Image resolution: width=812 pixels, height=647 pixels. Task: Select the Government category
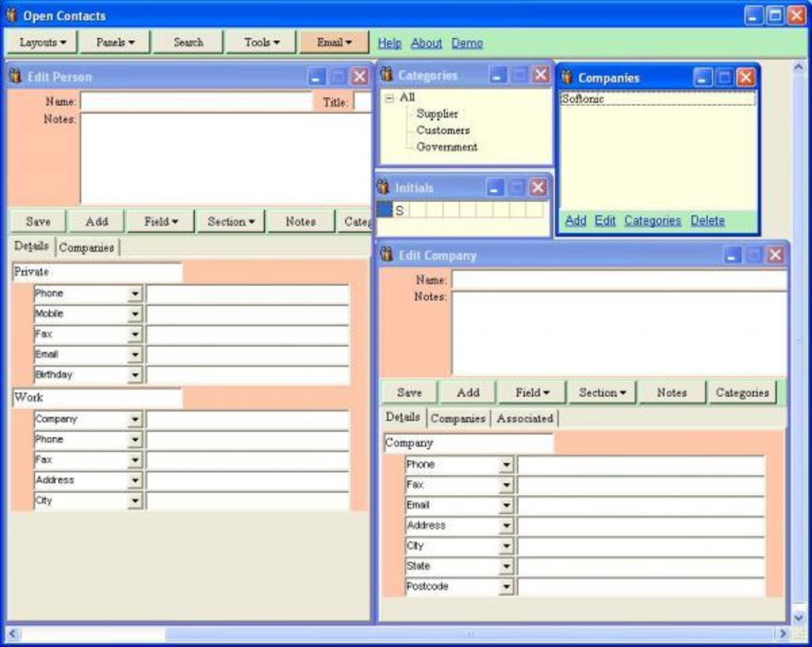pyautogui.click(x=447, y=146)
